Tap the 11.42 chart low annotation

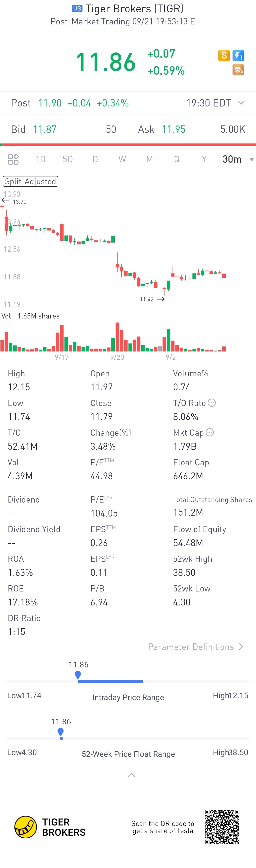[146, 299]
